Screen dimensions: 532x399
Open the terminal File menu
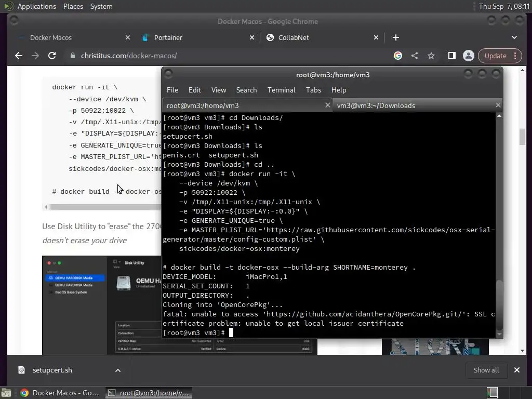click(172, 90)
